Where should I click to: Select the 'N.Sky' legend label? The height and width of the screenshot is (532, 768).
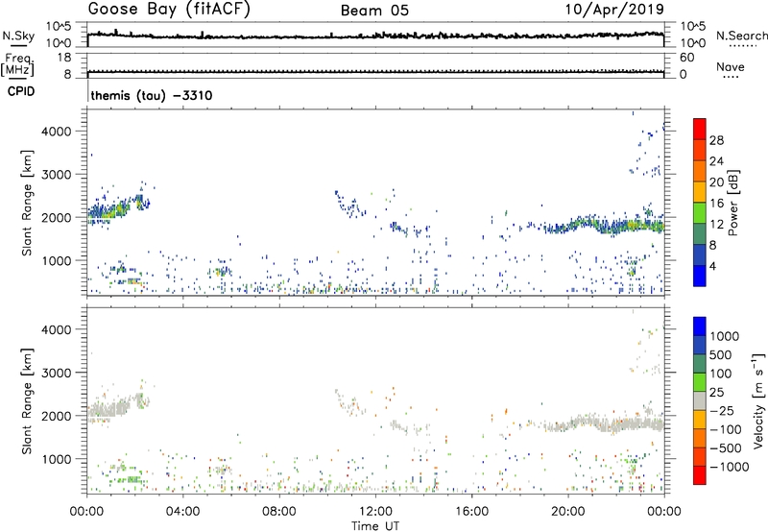[x=18, y=36]
